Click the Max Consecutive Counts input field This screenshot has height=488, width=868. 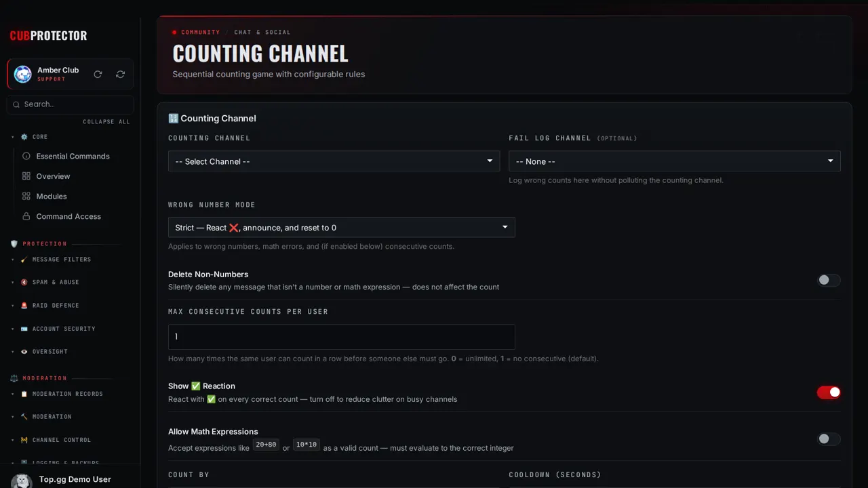342,337
